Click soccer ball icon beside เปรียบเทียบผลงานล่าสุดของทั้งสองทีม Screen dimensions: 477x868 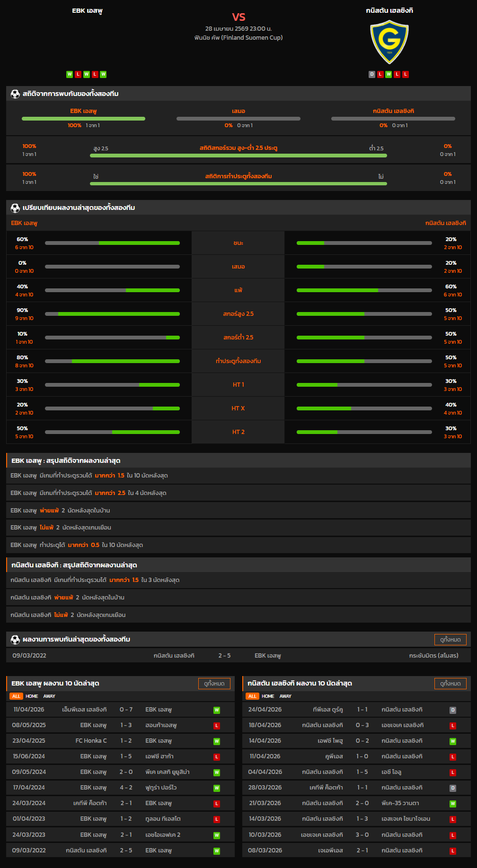click(15, 208)
